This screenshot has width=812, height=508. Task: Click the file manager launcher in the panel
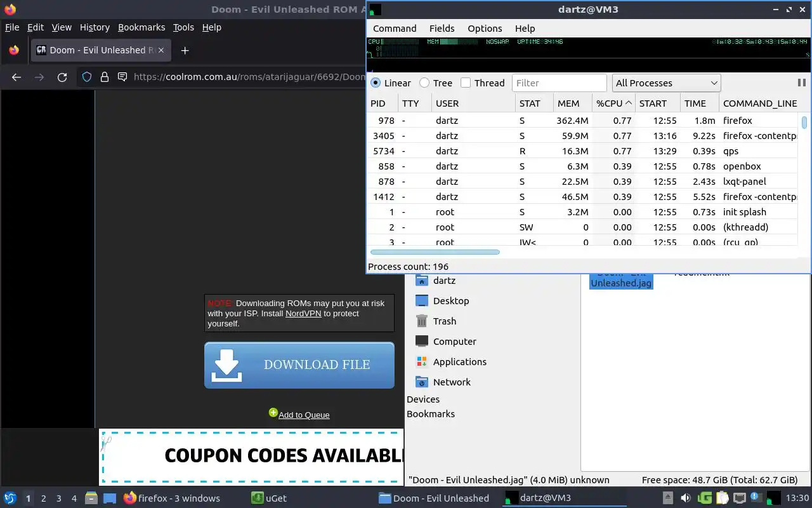(91, 498)
